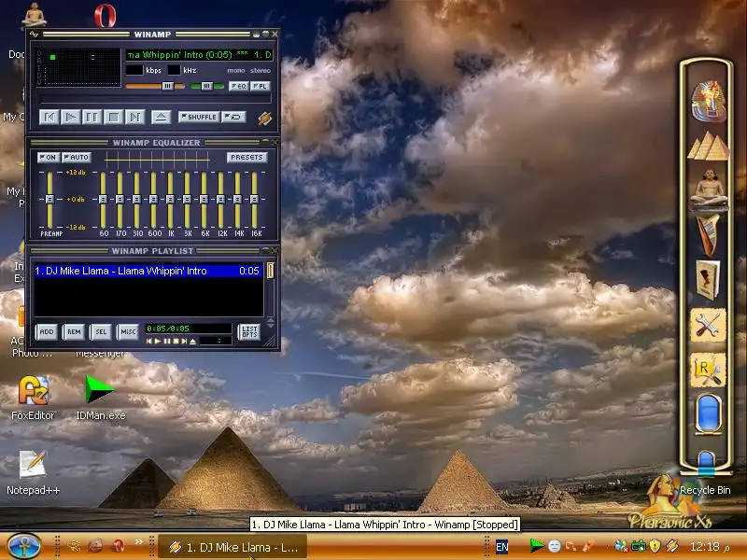Toggle equalizer AUTO button
This screenshot has height=560, width=747.
[77, 157]
